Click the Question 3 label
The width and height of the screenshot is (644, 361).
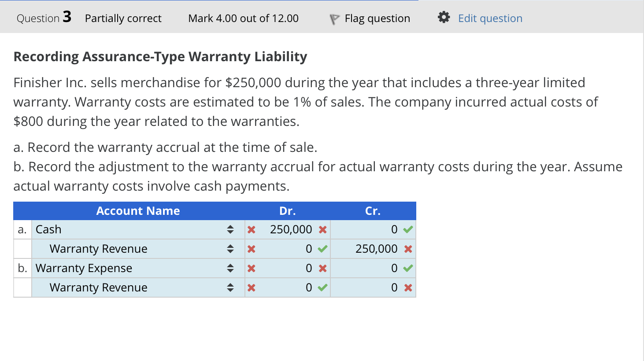pyautogui.click(x=44, y=18)
